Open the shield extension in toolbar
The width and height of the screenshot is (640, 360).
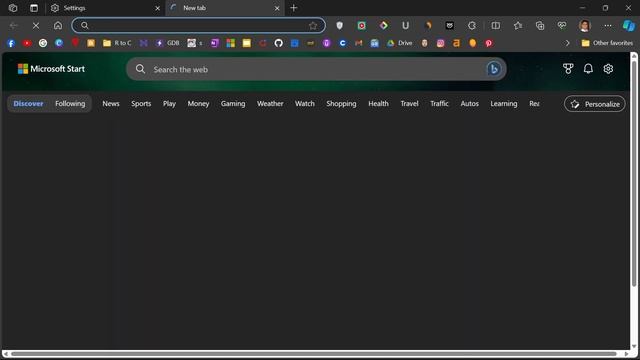[x=339, y=26]
